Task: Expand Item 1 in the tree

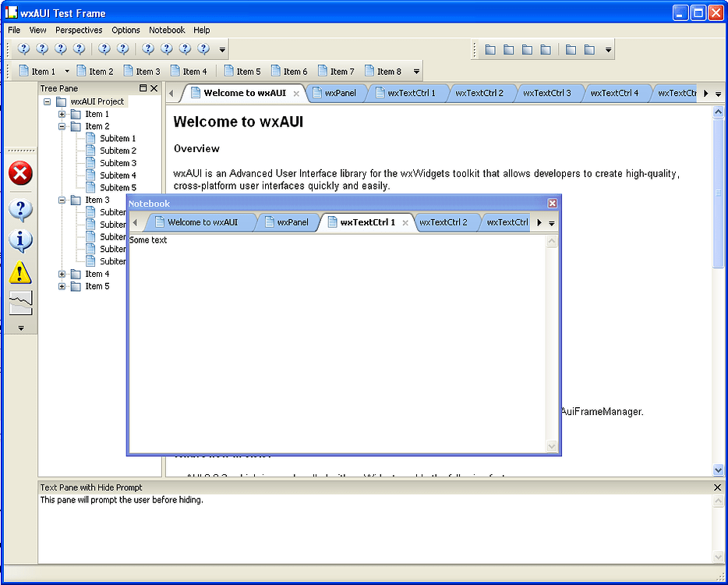Action: pyautogui.click(x=62, y=114)
